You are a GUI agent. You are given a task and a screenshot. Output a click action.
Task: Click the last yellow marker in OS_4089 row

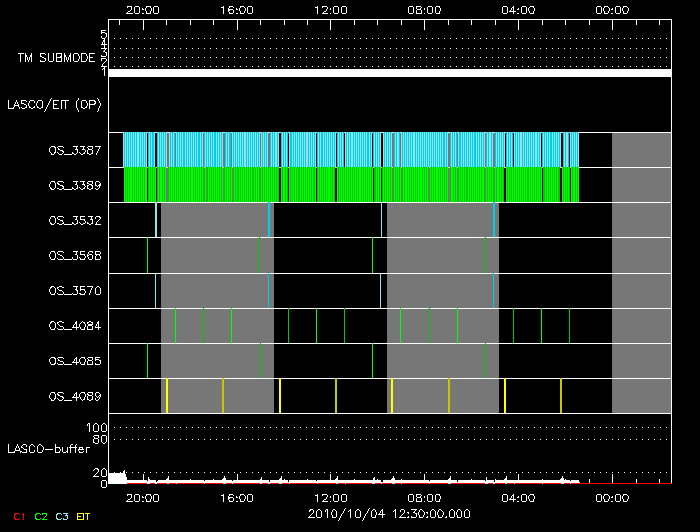561,396
